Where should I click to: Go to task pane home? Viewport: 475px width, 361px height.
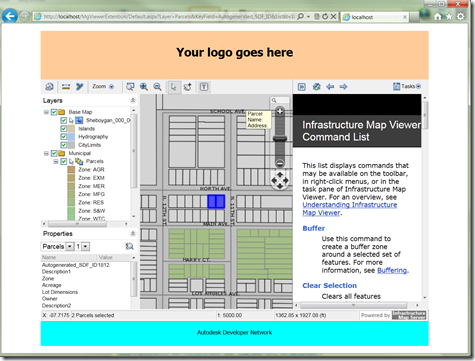316,87
